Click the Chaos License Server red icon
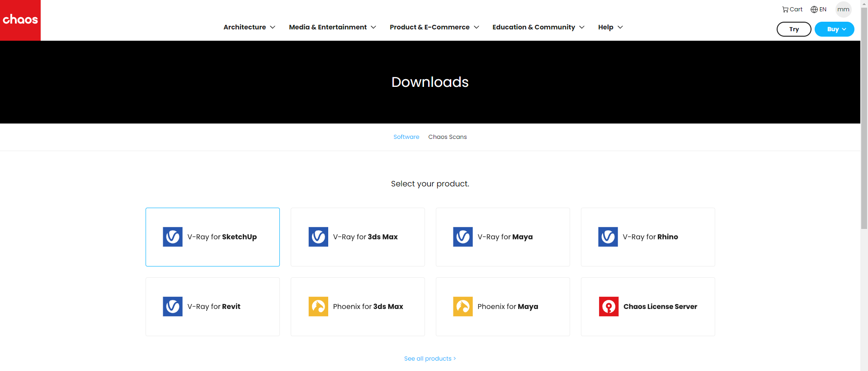 point(609,306)
